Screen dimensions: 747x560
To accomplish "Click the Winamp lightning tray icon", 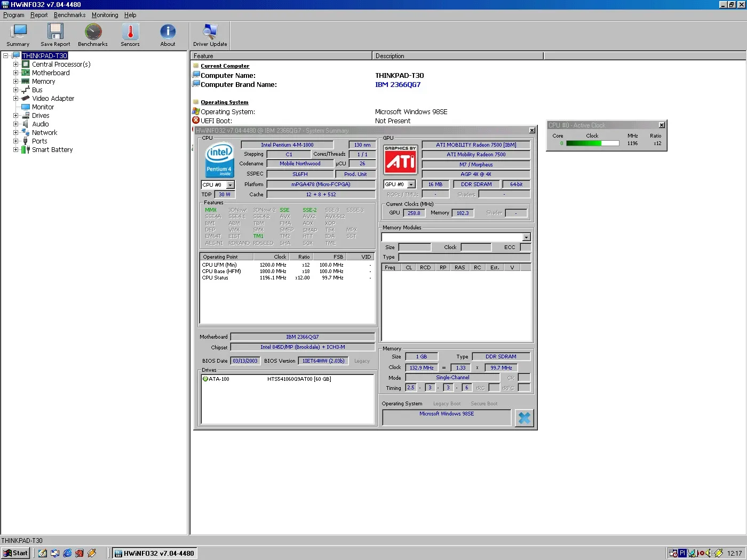I will click(x=719, y=553).
